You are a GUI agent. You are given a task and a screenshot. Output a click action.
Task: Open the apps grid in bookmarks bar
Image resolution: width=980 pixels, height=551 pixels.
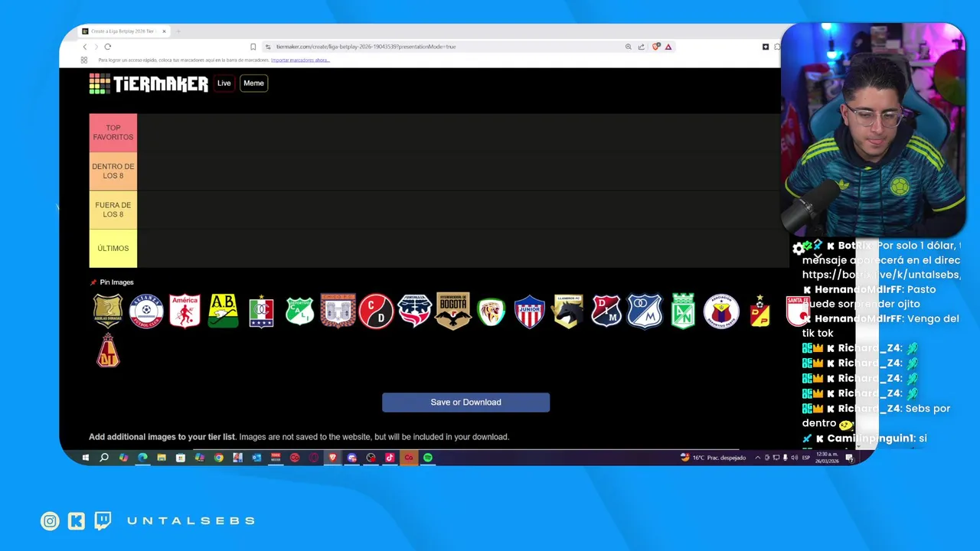click(x=84, y=60)
